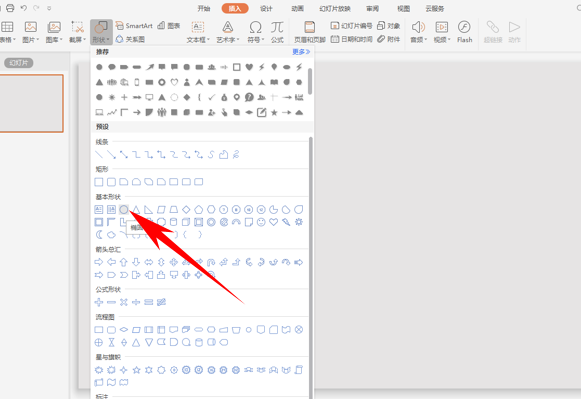Insert a 公式 equation
Image resolution: width=581 pixels, height=399 pixels.
pyautogui.click(x=277, y=31)
